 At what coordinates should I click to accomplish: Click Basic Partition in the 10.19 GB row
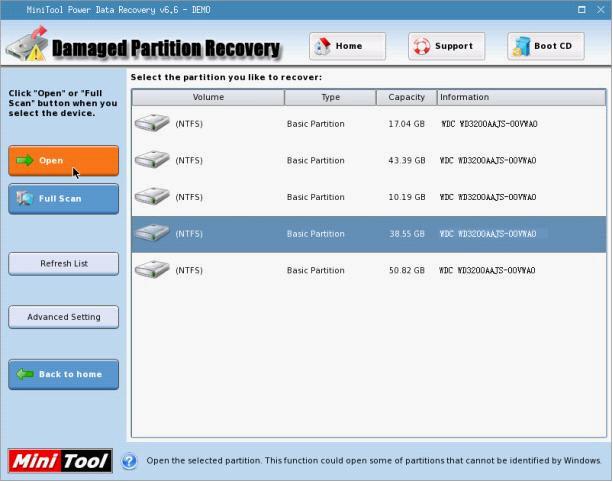pos(315,197)
